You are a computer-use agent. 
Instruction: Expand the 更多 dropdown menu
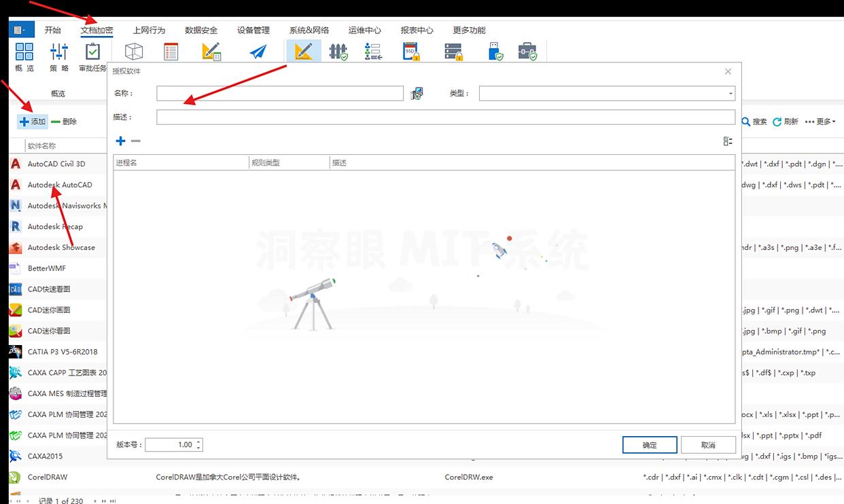820,122
